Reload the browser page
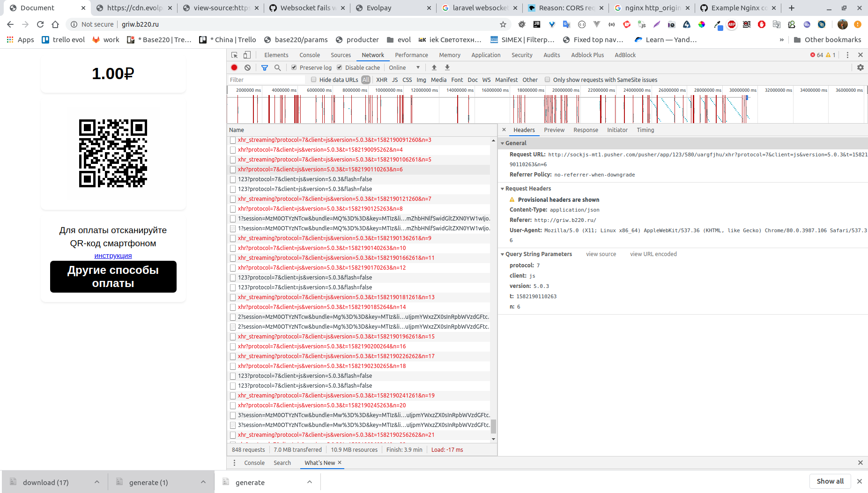The width and height of the screenshot is (868, 493). (x=40, y=24)
